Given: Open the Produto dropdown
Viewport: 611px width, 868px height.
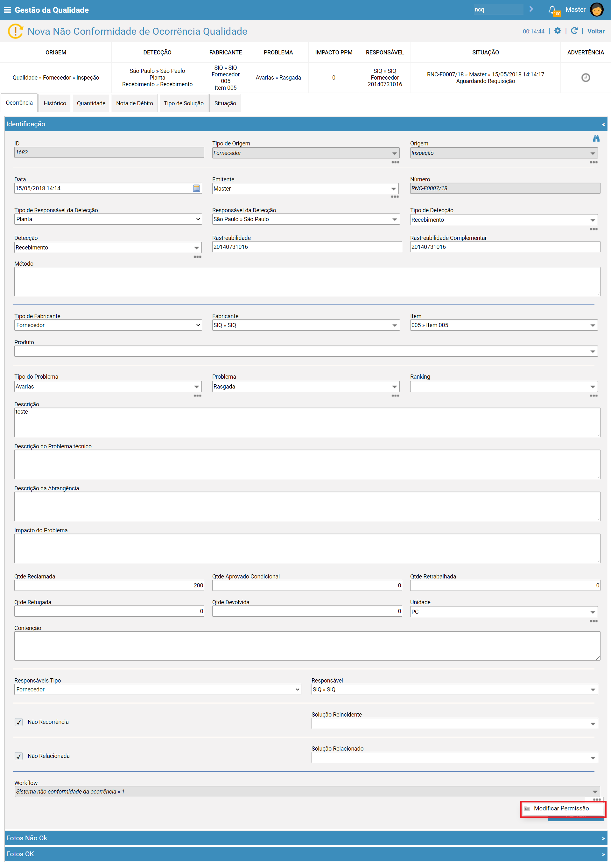Looking at the screenshot, I should click(x=306, y=351).
